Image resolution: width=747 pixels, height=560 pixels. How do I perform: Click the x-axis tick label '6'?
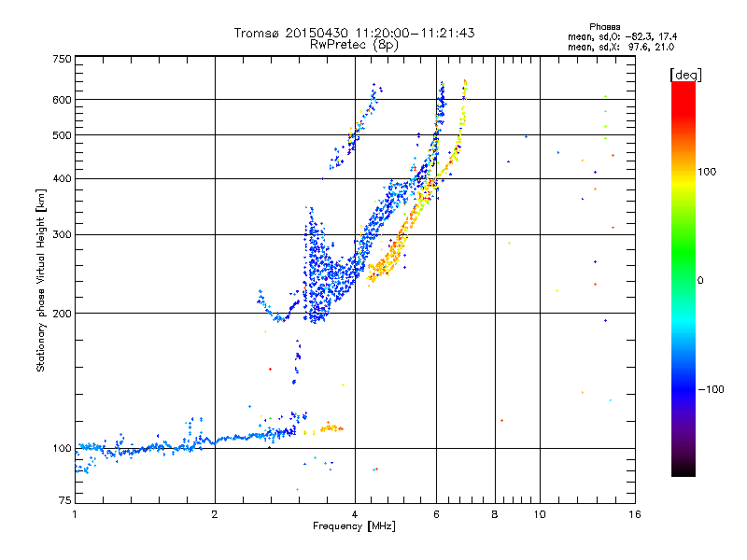[436, 514]
